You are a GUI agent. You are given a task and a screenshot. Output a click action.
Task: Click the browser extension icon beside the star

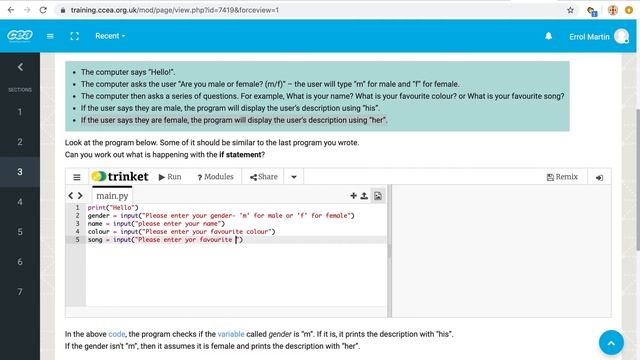coord(591,11)
